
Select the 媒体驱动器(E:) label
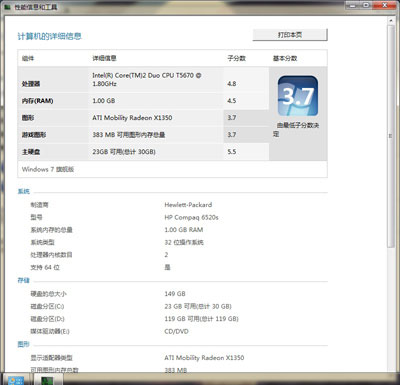(x=50, y=332)
